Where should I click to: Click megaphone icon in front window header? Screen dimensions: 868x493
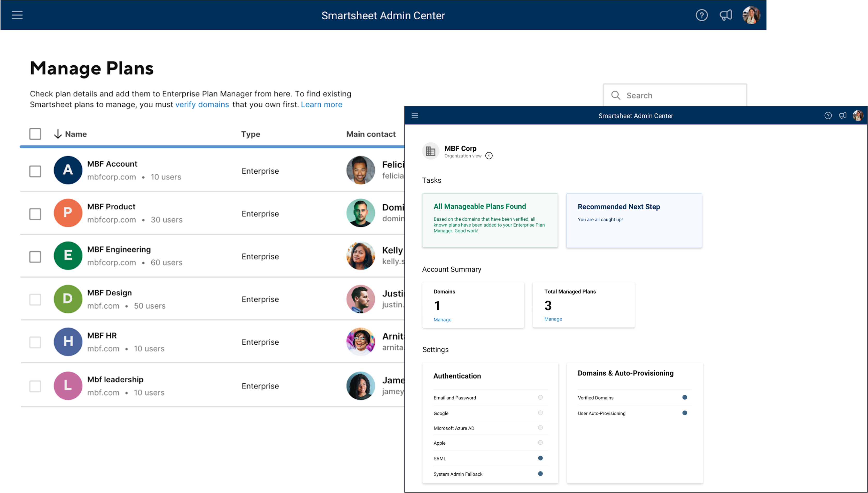(x=843, y=116)
